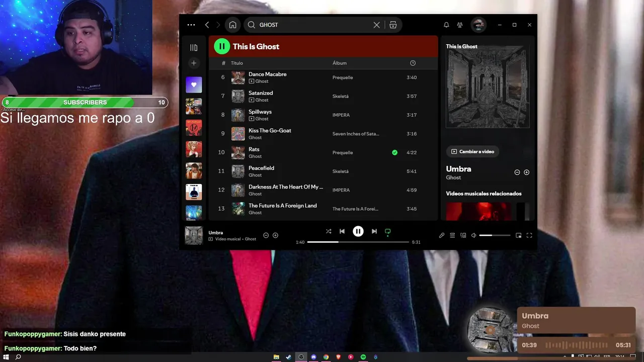The image size is (644, 362).
Task: Open the This Is Ghost panel title
Action: click(x=461, y=46)
